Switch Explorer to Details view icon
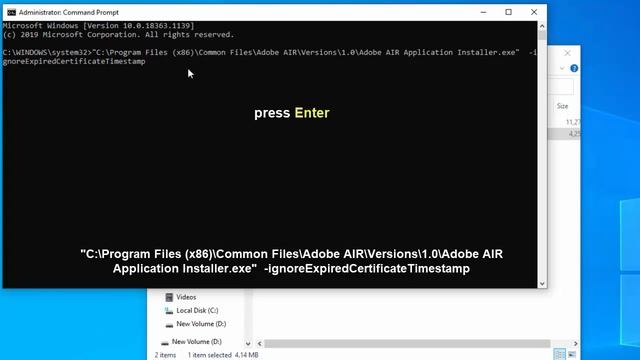The image size is (640, 360). [x=560, y=354]
